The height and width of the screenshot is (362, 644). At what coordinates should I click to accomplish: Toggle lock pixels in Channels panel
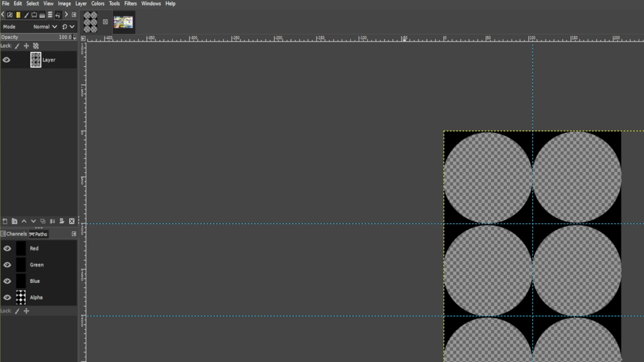(x=17, y=311)
